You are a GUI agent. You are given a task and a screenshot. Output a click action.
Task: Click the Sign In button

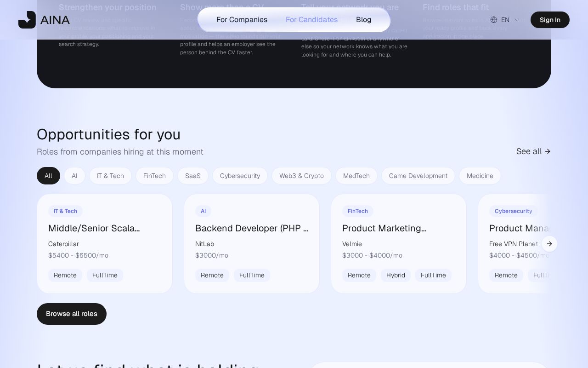[550, 20]
